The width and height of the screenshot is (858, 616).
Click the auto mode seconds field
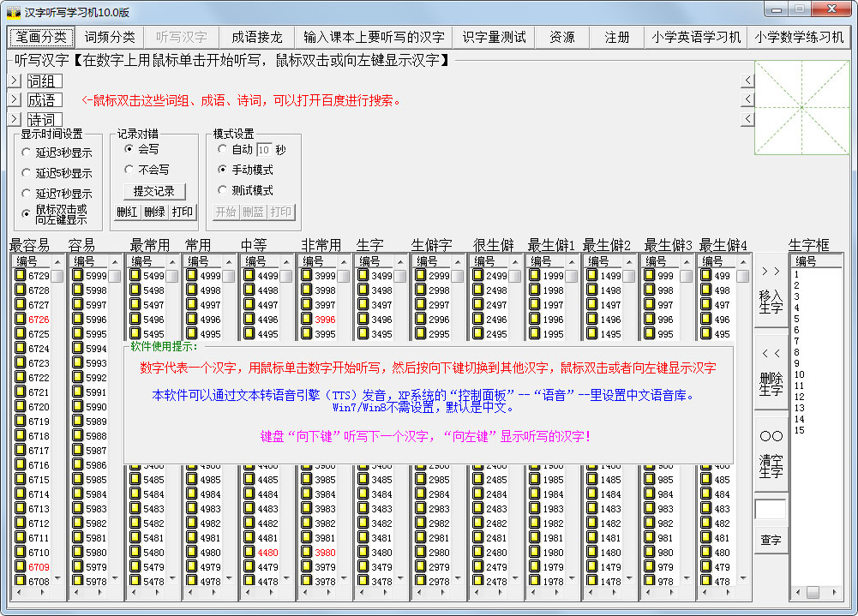264,149
